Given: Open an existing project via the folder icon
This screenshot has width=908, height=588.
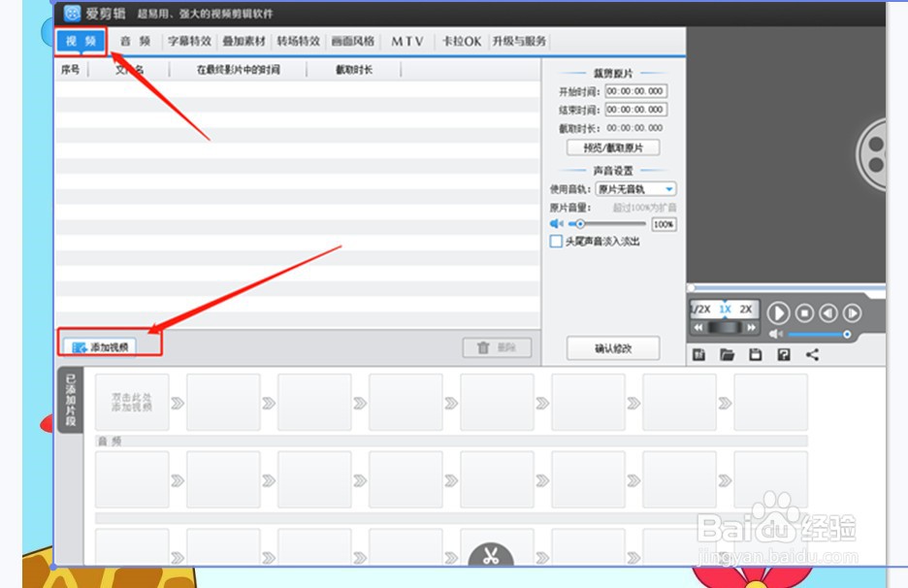Looking at the screenshot, I should pos(727,354).
